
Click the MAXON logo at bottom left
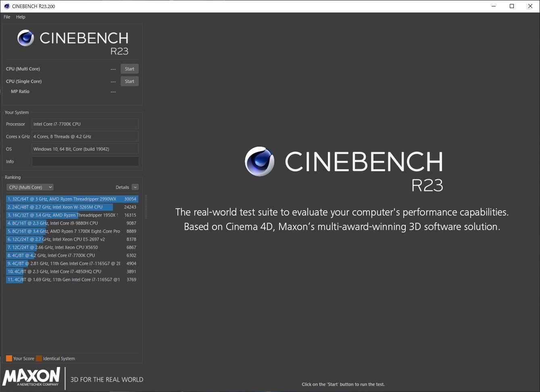(31, 377)
